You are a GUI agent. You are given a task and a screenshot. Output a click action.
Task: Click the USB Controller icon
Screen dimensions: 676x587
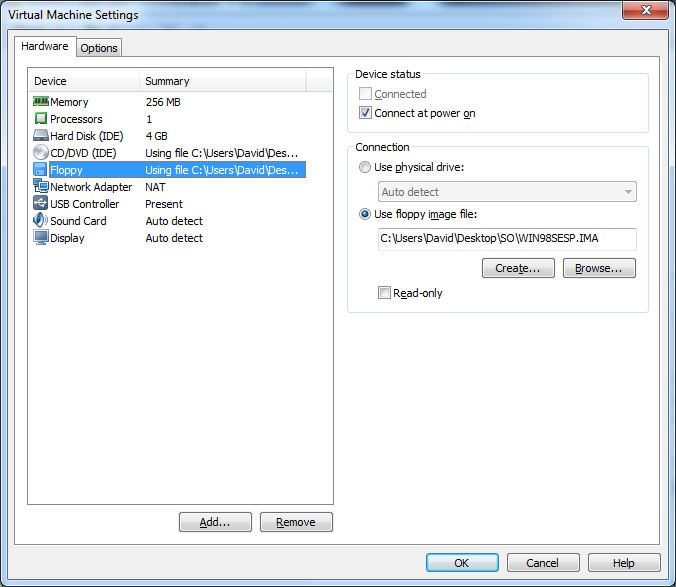(41, 204)
